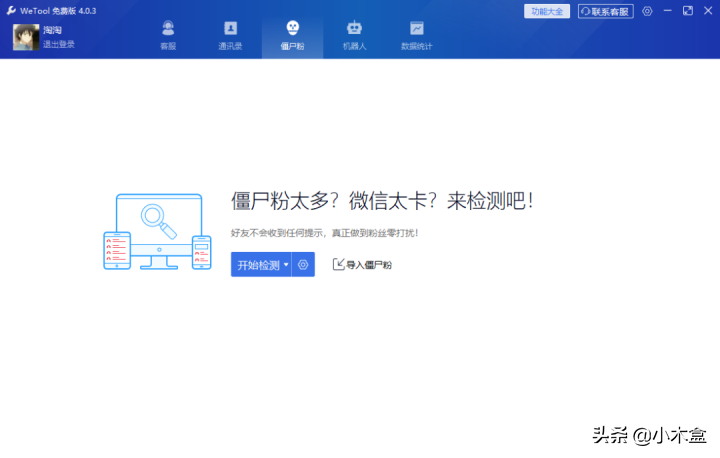
Task: Open detection settings gear next to 开始检测
Action: tap(303, 265)
